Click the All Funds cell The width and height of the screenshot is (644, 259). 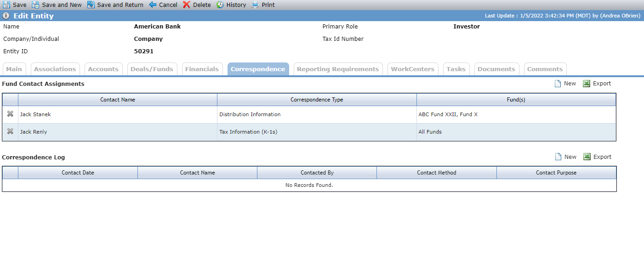pyautogui.click(x=516, y=132)
